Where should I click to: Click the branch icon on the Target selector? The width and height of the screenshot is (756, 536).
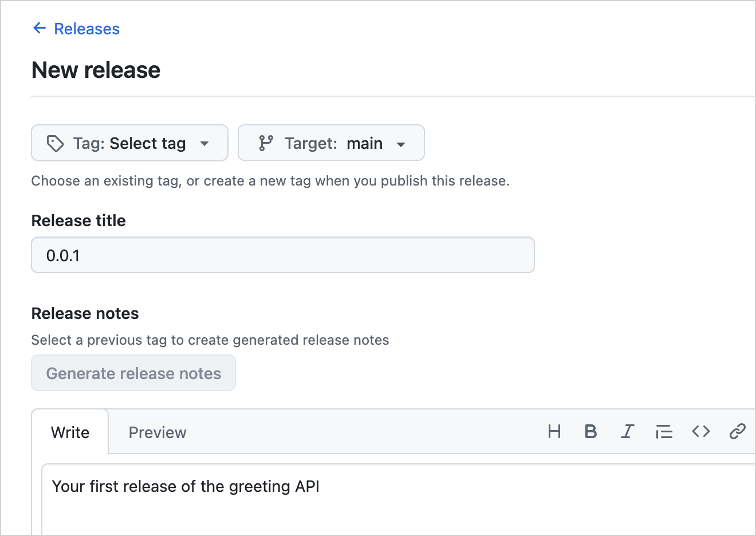pos(265,143)
